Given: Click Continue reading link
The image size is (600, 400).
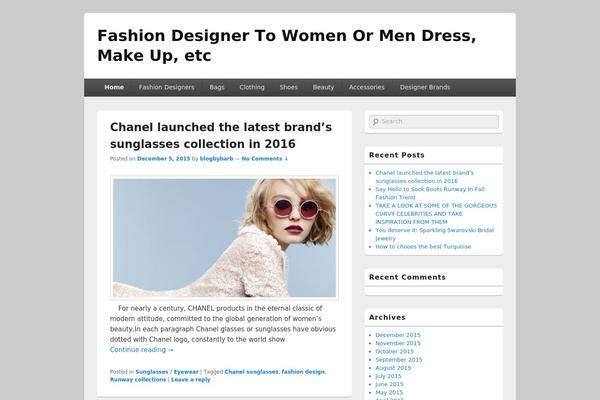Looking at the screenshot, I should pos(142,350).
